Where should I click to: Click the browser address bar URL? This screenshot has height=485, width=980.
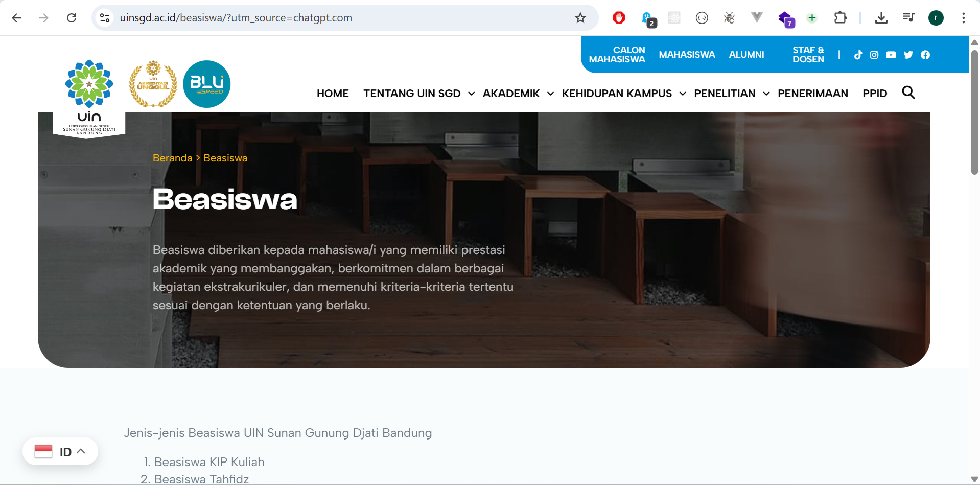click(x=236, y=18)
